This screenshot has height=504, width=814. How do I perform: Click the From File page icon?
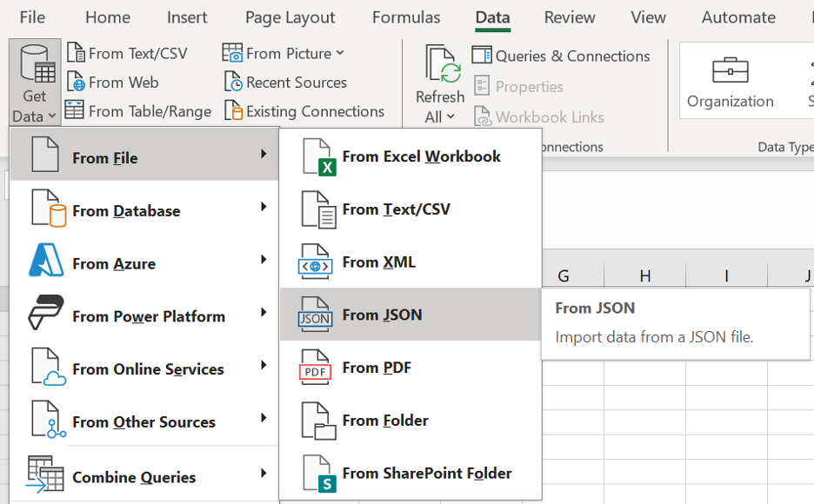coord(45,154)
